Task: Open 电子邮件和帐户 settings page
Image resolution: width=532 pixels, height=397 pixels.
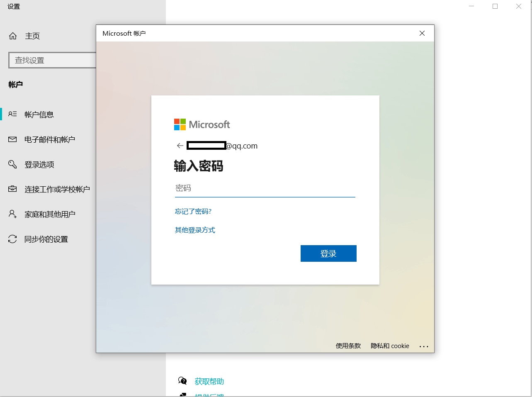Action: [50, 139]
